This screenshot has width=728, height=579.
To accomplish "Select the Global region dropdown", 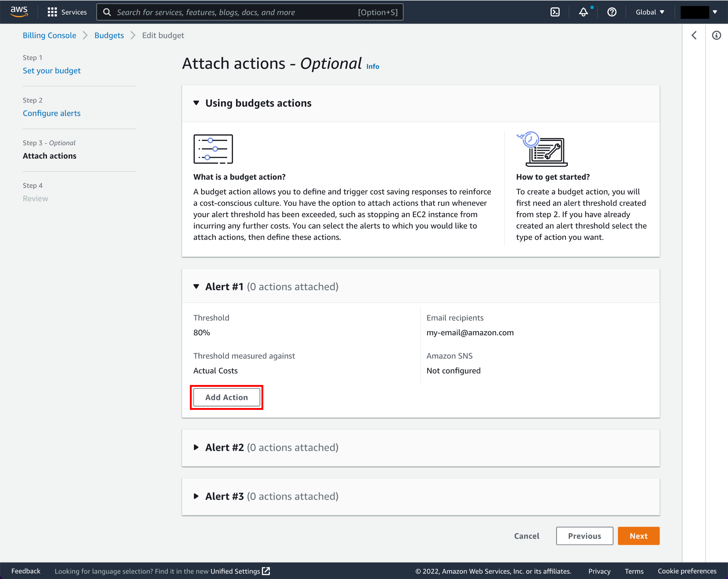I will click(650, 12).
